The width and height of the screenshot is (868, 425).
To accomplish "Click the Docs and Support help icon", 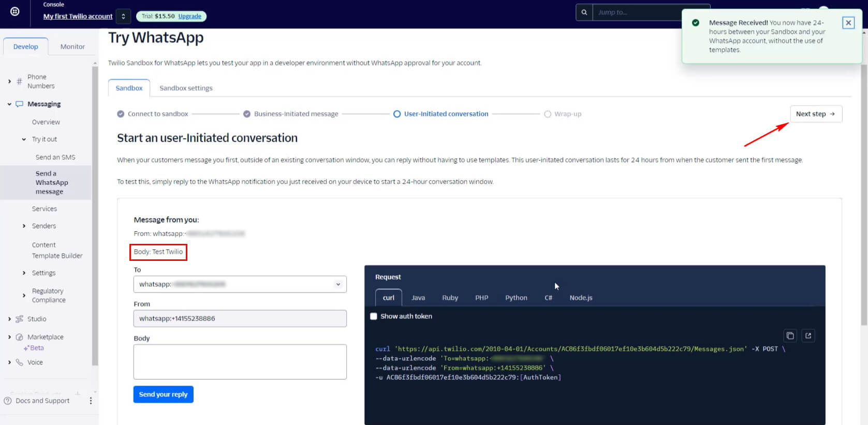I will click(8, 401).
